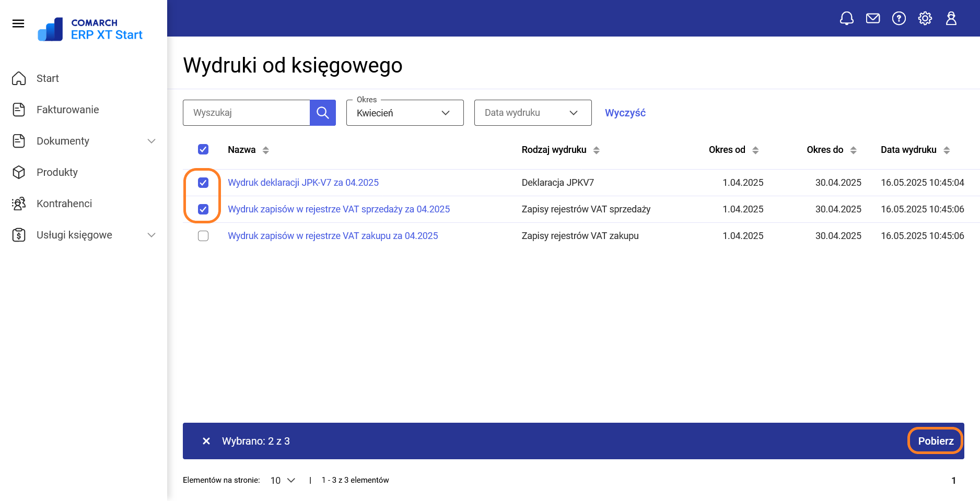Open the Okres dropdown showing Kwiecień
This screenshot has height=501, width=980.
(x=404, y=113)
